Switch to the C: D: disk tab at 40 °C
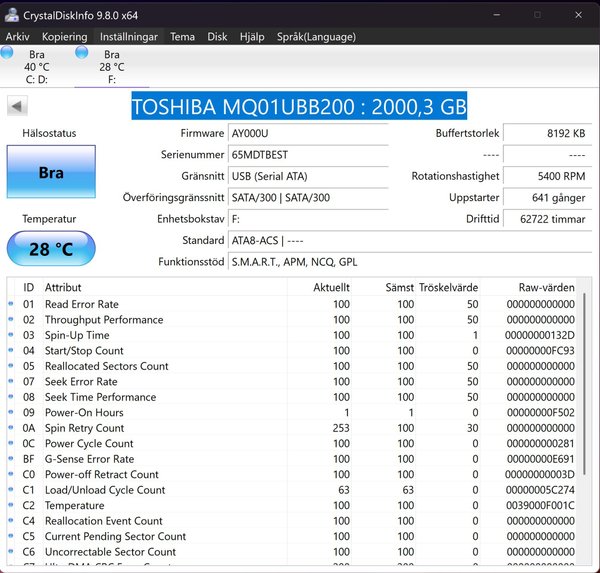This screenshot has width=600, height=573. [37, 67]
